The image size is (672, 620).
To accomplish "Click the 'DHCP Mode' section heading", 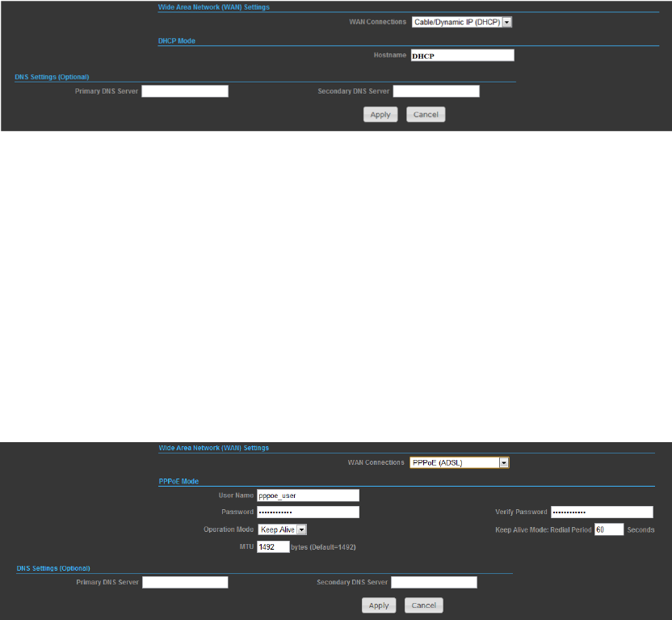I will 177,40.
